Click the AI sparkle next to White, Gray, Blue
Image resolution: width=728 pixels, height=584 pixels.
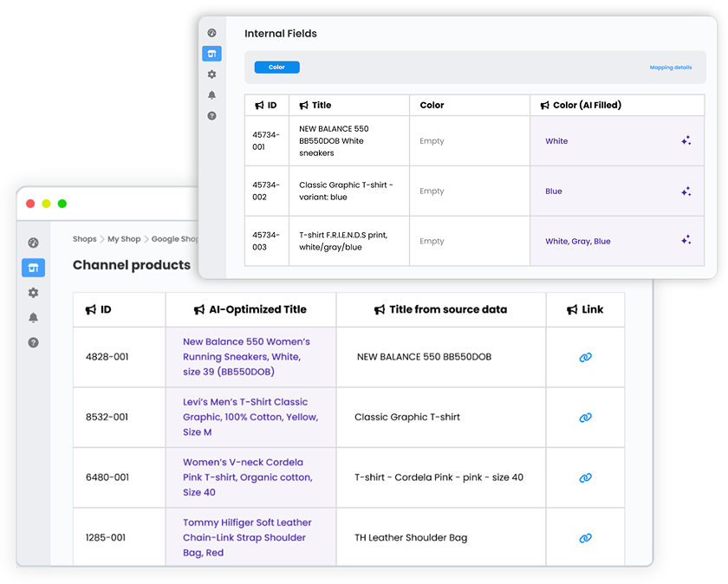(686, 240)
